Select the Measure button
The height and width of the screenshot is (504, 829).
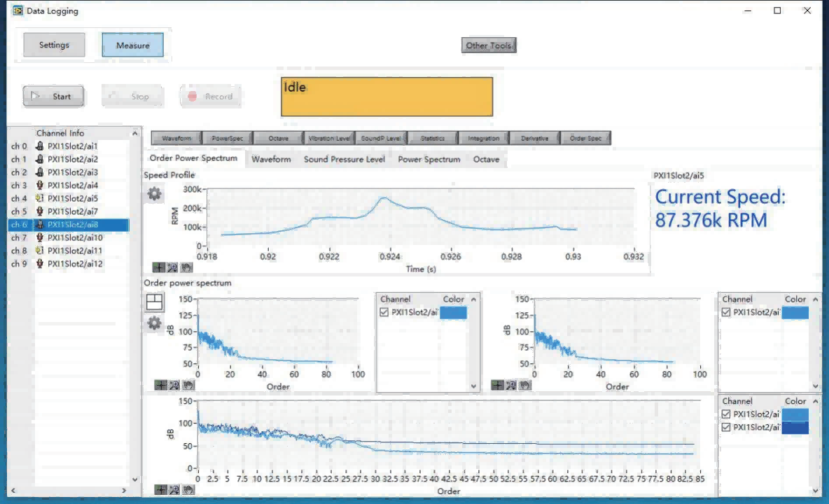(x=133, y=45)
